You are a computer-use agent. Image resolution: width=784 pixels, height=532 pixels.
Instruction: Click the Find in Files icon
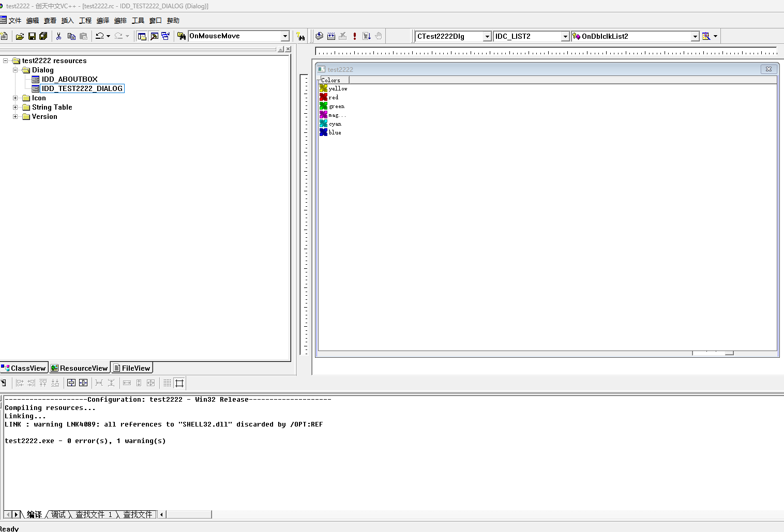(x=182, y=36)
